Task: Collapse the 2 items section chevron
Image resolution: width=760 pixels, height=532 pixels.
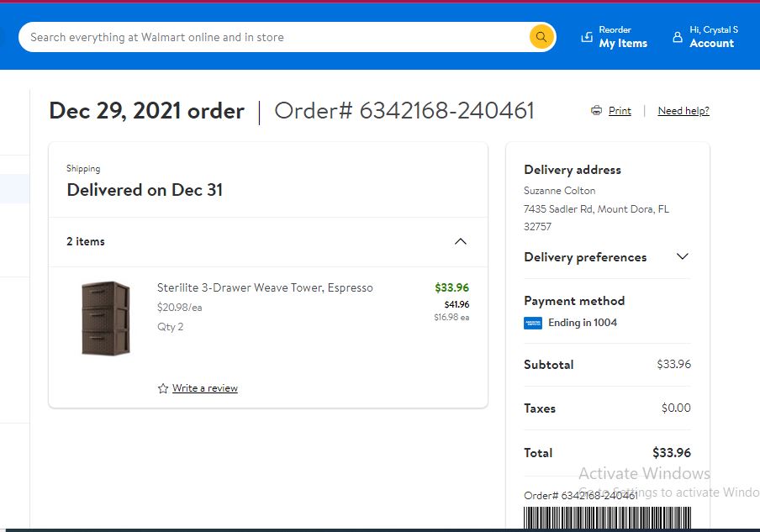Action: [x=461, y=241]
